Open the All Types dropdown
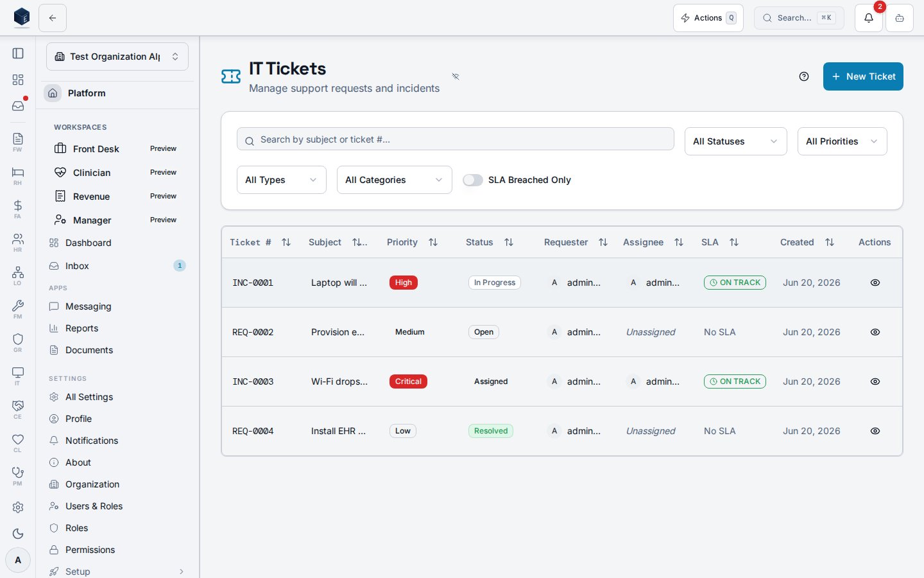 (x=282, y=180)
